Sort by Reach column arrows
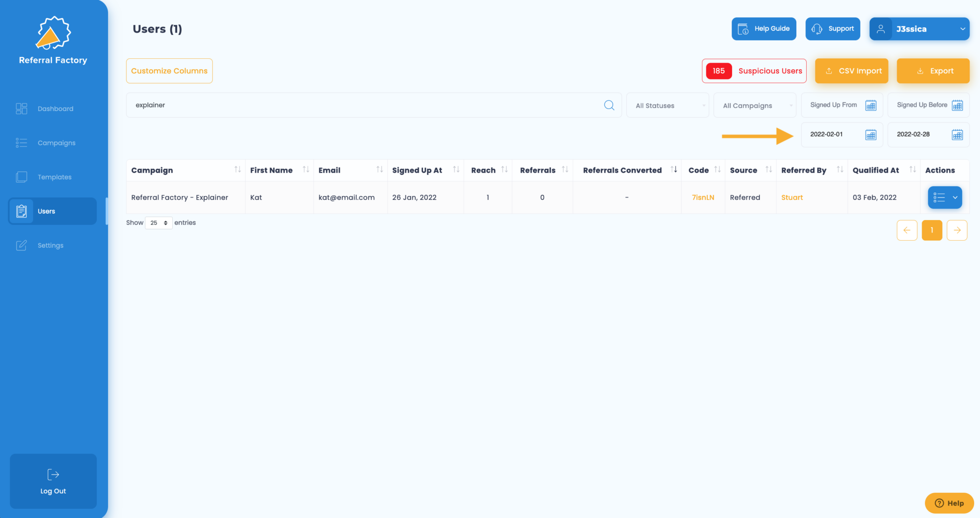This screenshot has width=980, height=518. point(504,169)
